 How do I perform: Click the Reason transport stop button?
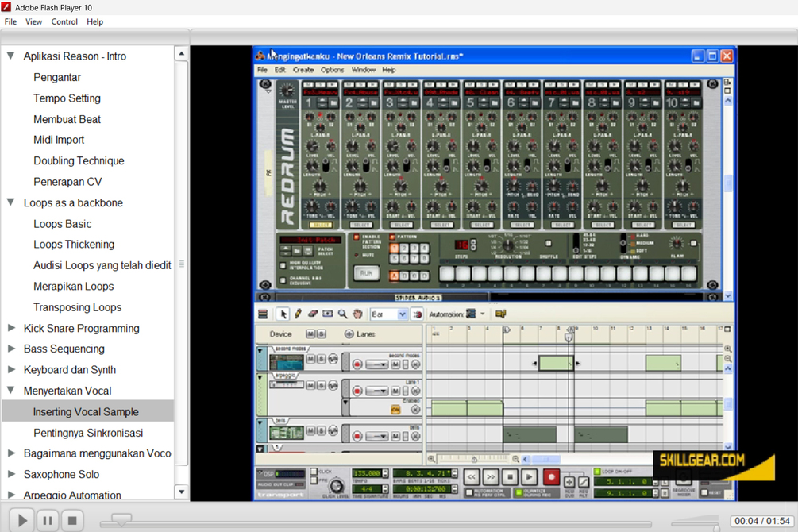tap(510, 477)
